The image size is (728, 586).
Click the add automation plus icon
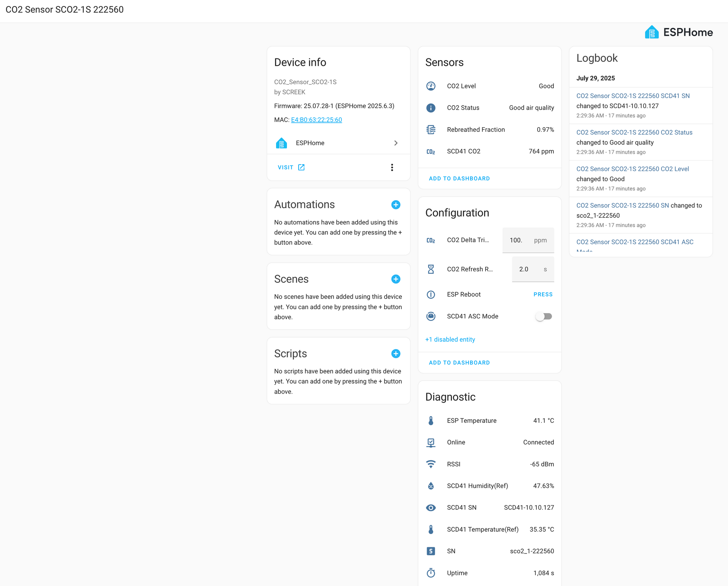[x=395, y=205]
